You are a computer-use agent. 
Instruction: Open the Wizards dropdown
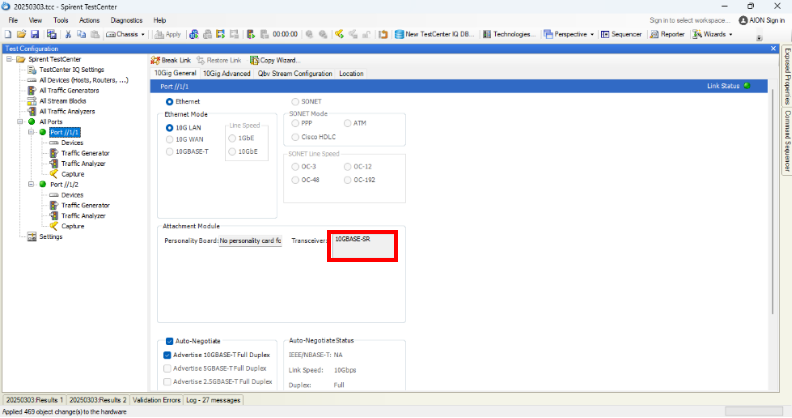pyautogui.click(x=712, y=34)
